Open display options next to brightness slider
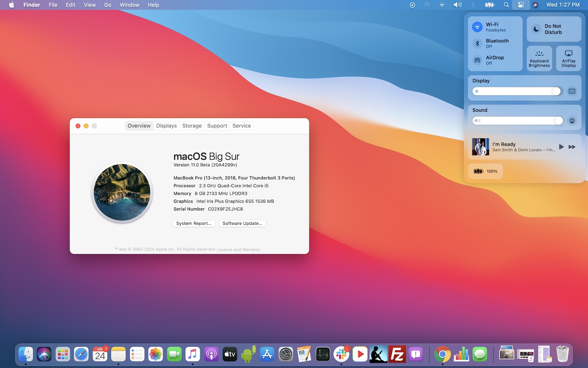 click(572, 91)
